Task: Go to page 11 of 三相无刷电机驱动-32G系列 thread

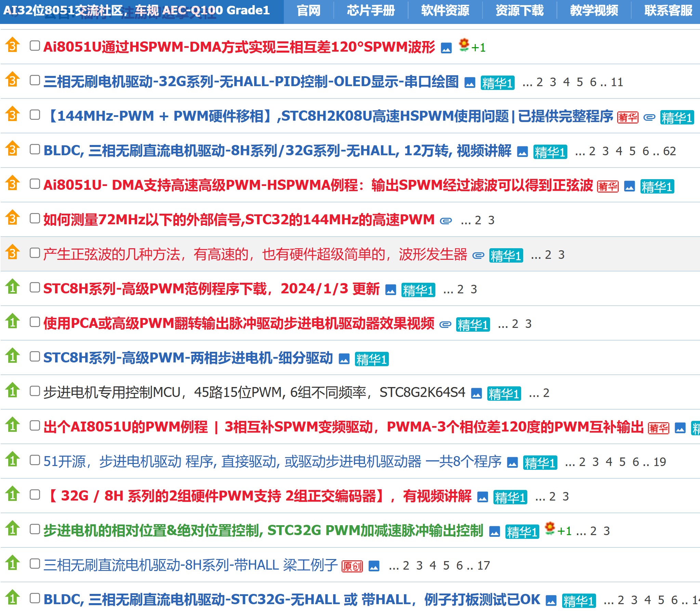Action: tap(617, 82)
